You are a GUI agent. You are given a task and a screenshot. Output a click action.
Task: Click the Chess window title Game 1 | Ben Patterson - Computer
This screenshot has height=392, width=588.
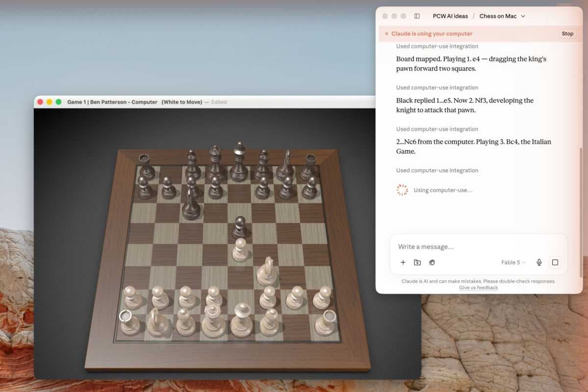[112, 102]
